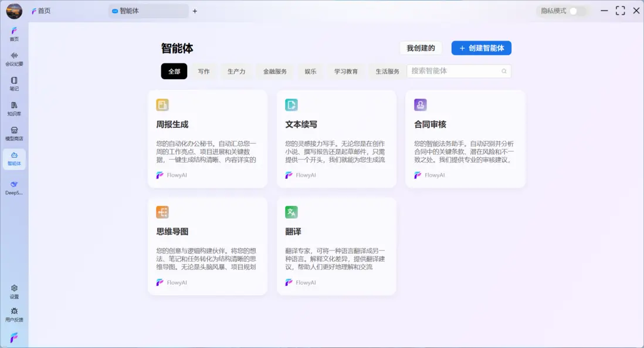
Task: Open 设置 gear icon
Action: [x=14, y=291]
